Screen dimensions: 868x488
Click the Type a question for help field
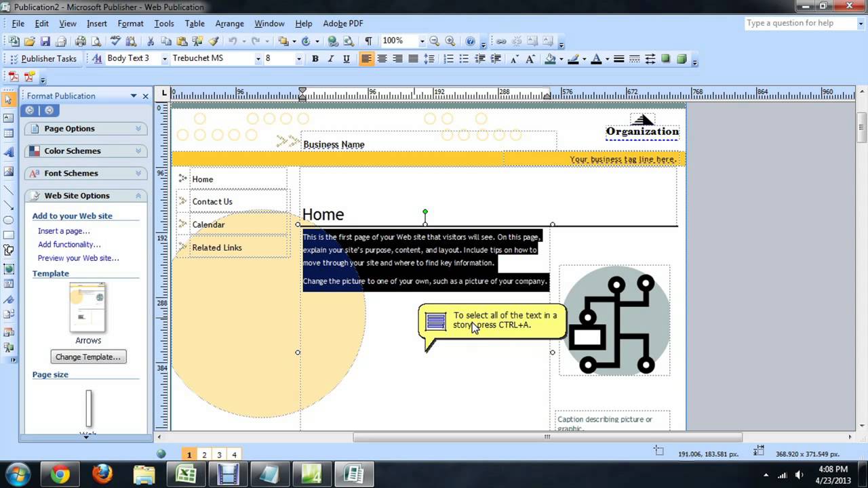804,23
